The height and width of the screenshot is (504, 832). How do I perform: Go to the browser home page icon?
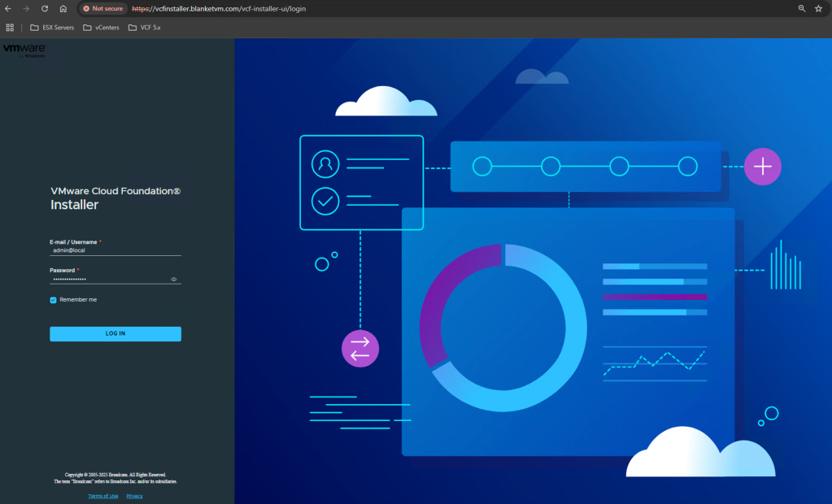pyautogui.click(x=63, y=8)
